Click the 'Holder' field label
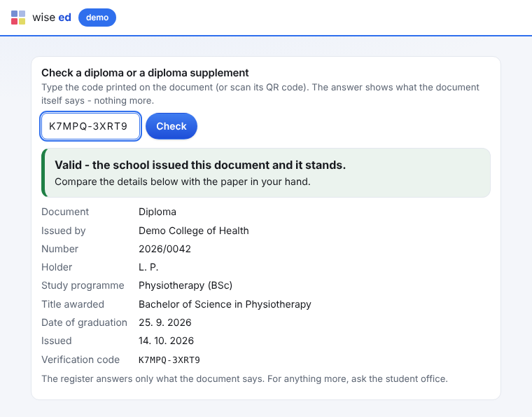Screen dimensions: 532x417 point(57,267)
